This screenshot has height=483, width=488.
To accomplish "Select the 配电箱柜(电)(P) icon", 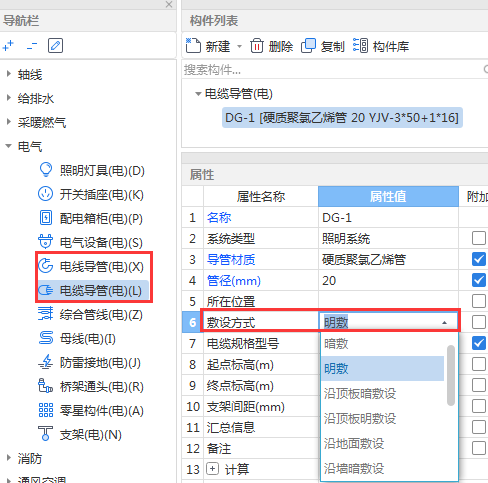I will coord(46,218).
